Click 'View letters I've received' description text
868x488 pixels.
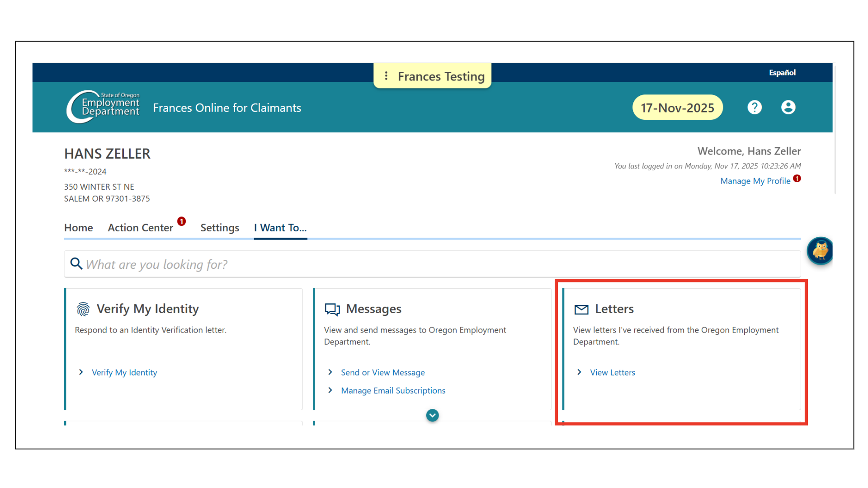[x=676, y=336]
